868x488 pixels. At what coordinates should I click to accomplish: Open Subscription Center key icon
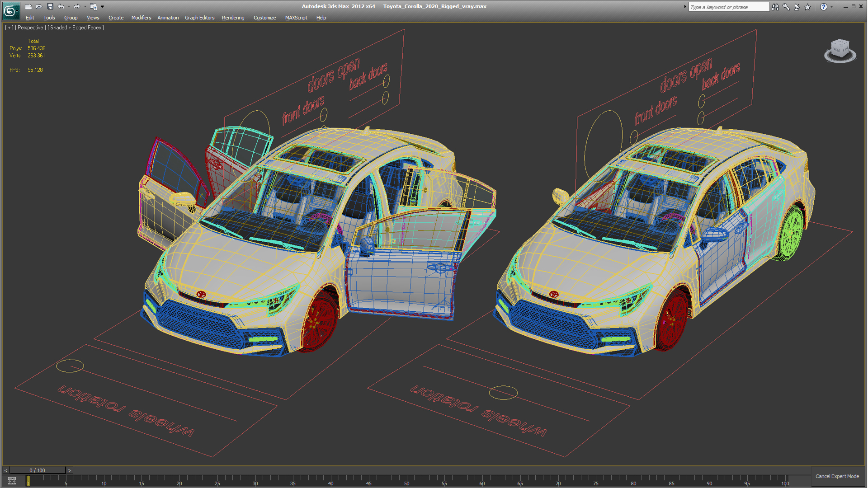pyautogui.click(x=786, y=7)
